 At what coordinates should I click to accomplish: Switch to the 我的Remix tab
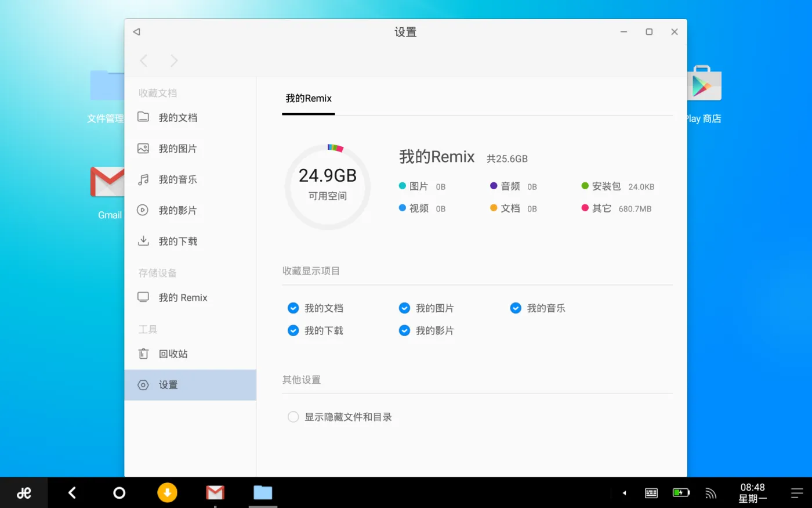pos(309,99)
